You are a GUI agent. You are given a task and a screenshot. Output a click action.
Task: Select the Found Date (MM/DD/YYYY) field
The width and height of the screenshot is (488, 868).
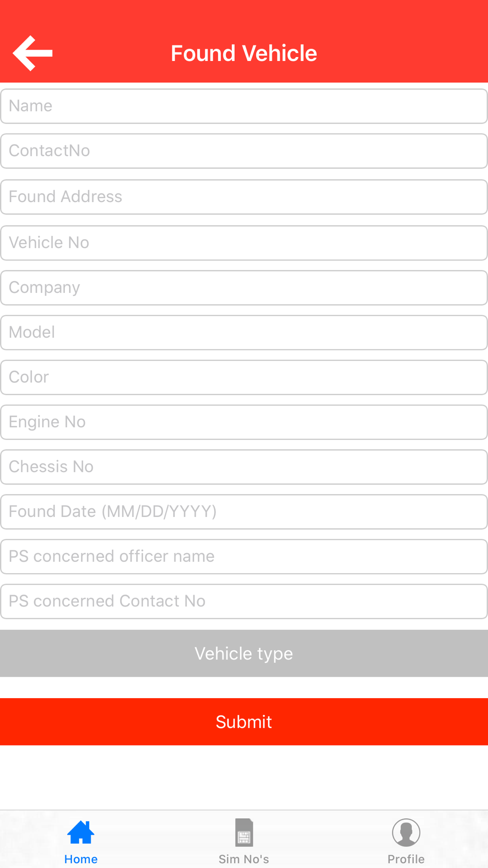point(244,512)
